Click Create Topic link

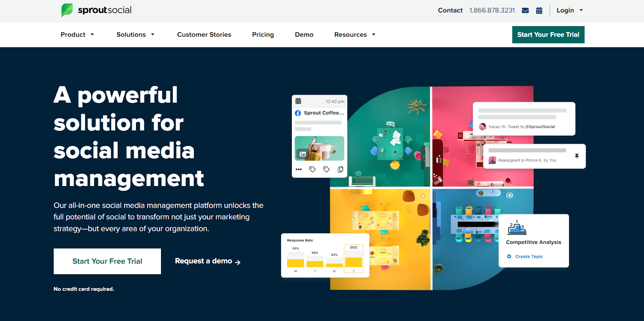point(529,257)
